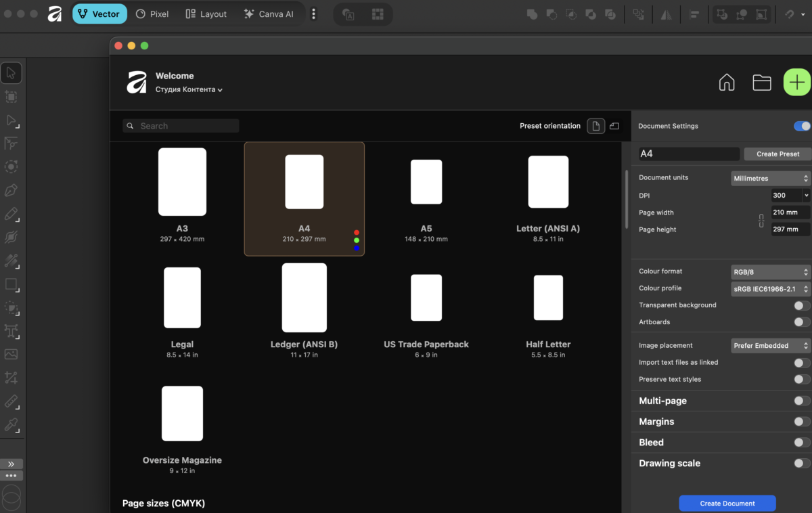Select the Measure ruler tool
The height and width of the screenshot is (513, 812).
(x=11, y=401)
